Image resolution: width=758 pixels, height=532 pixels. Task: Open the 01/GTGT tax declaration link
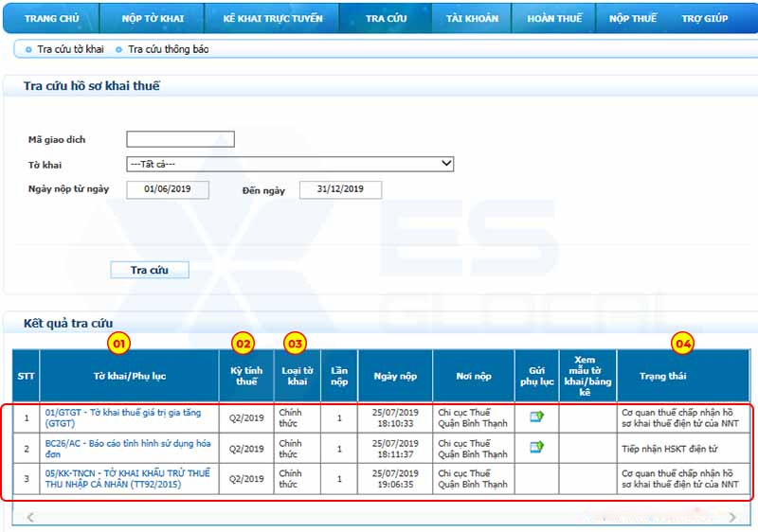[122, 418]
